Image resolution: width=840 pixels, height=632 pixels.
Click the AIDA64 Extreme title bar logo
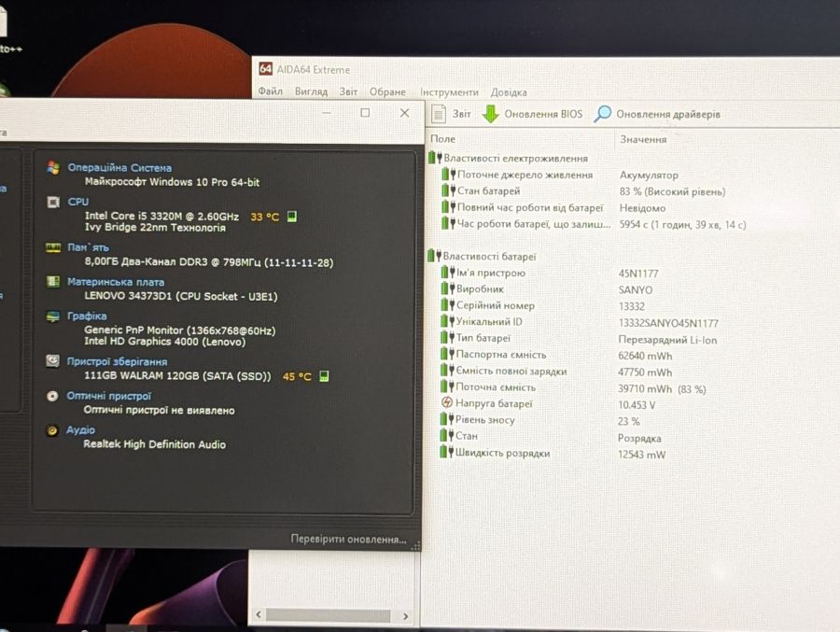point(265,68)
